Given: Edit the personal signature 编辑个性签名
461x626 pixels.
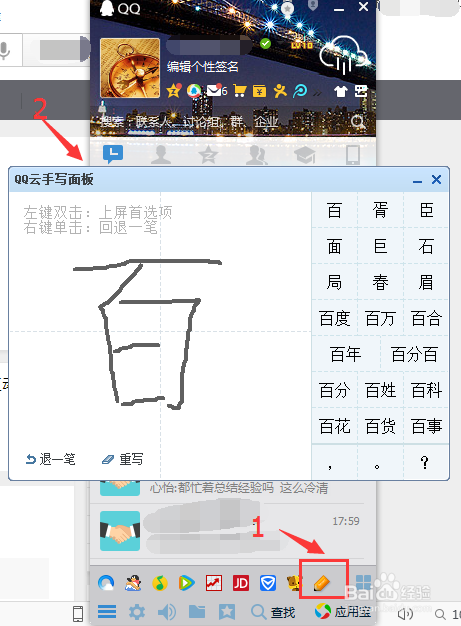Looking at the screenshot, I should (x=202, y=66).
